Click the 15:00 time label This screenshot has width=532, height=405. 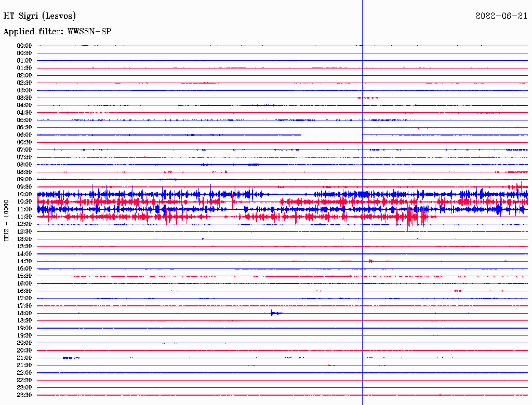(24, 268)
